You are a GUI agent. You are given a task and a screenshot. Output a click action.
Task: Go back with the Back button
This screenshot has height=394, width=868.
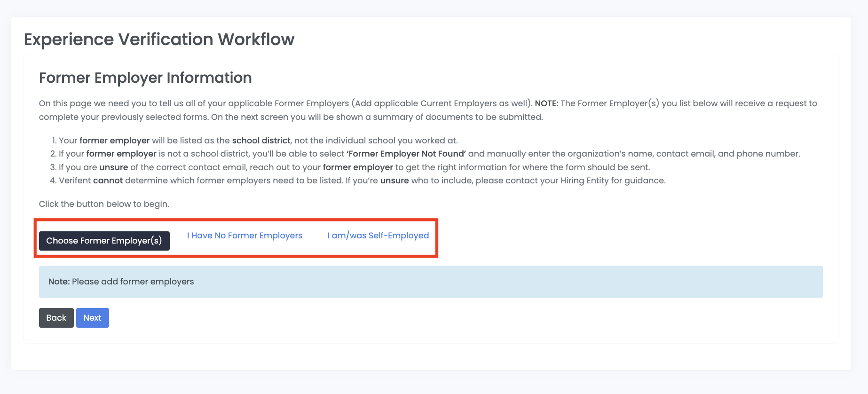tap(56, 318)
